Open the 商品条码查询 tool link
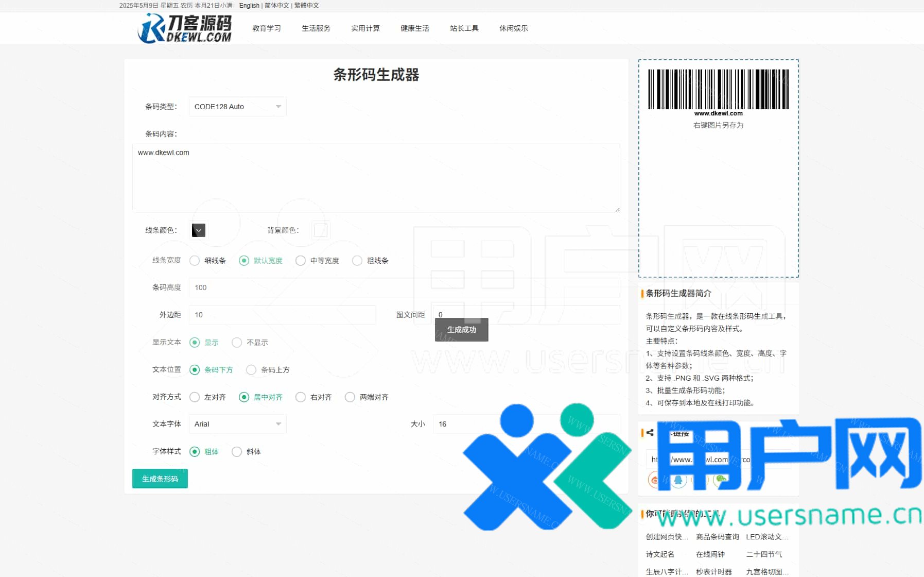924x577 pixels. point(717,537)
